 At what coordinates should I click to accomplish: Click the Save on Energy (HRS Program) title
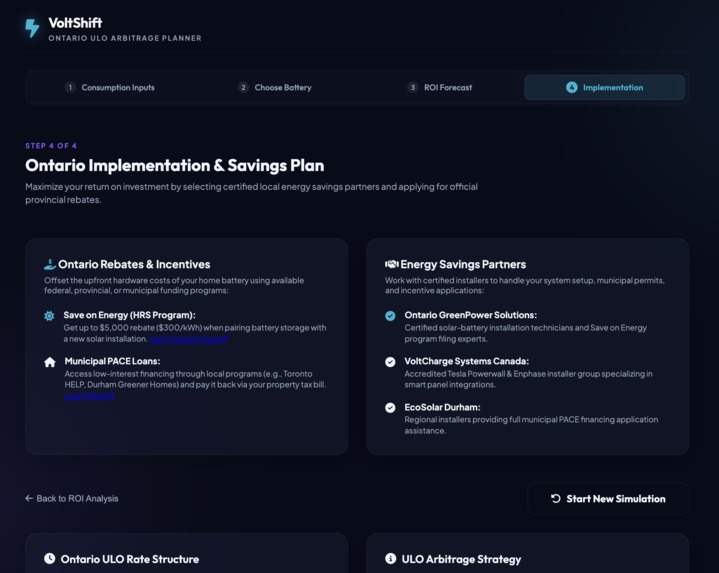(129, 315)
